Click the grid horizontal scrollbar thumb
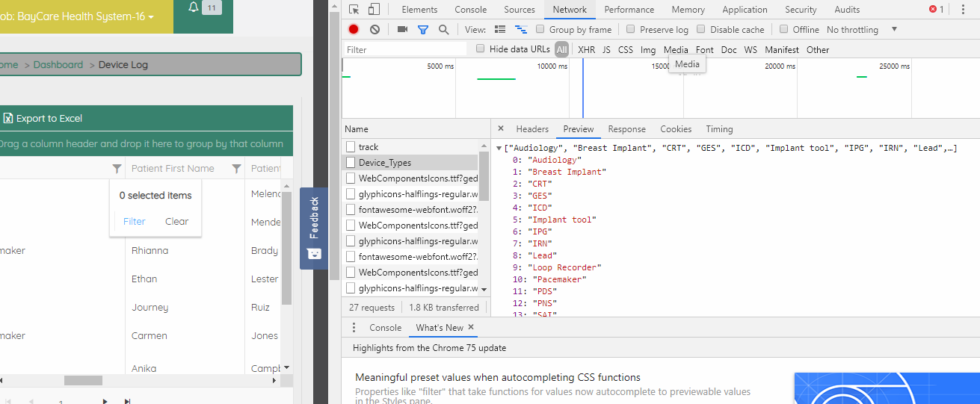This screenshot has height=404, width=980. tap(83, 380)
